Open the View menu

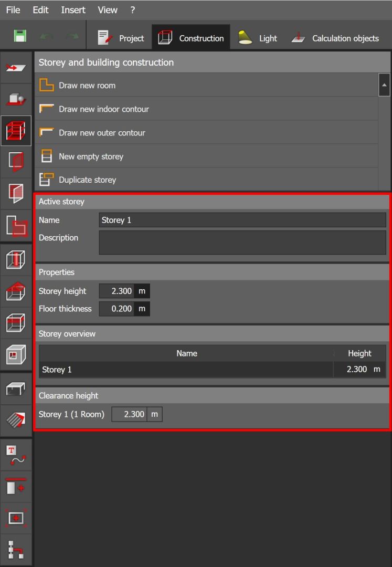[107, 10]
